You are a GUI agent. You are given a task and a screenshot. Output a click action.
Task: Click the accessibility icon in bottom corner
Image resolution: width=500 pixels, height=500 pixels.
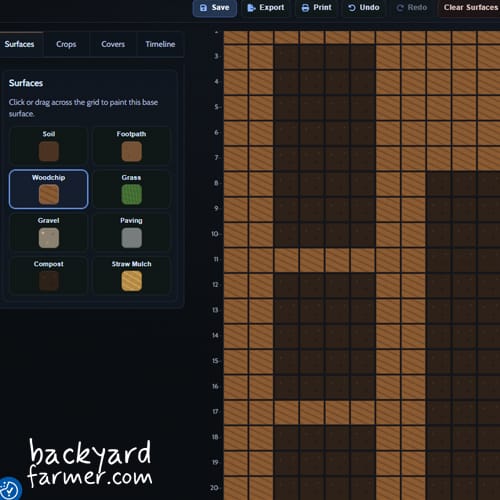click(9, 489)
